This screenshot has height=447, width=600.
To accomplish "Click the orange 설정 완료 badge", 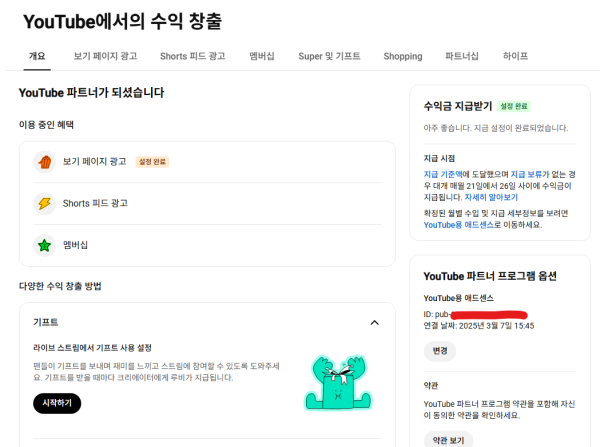I will click(x=152, y=162).
